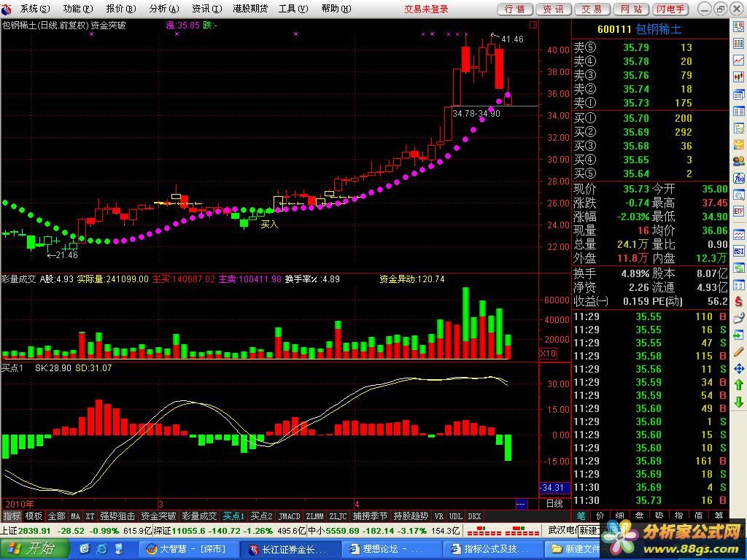Select the 指标 tab at bottom
Screen dimensions: 747x560
tap(12, 516)
